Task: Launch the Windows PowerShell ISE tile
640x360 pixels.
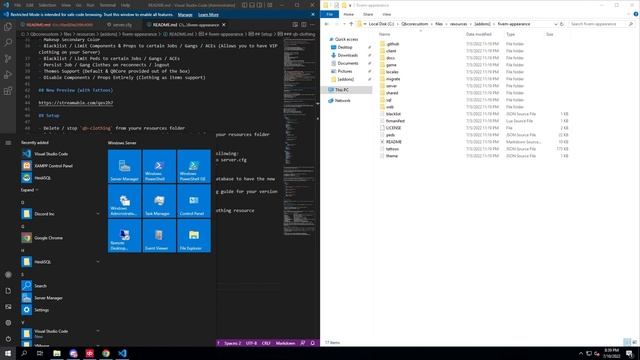Action: (194, 166)
